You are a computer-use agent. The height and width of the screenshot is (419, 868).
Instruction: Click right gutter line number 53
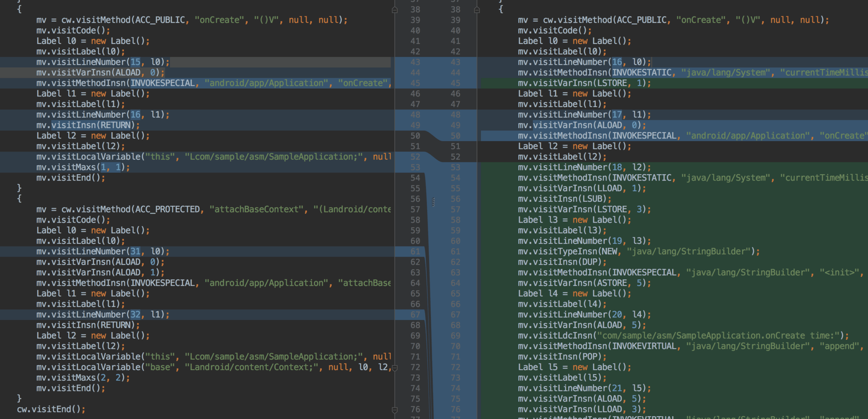[455, 167]
